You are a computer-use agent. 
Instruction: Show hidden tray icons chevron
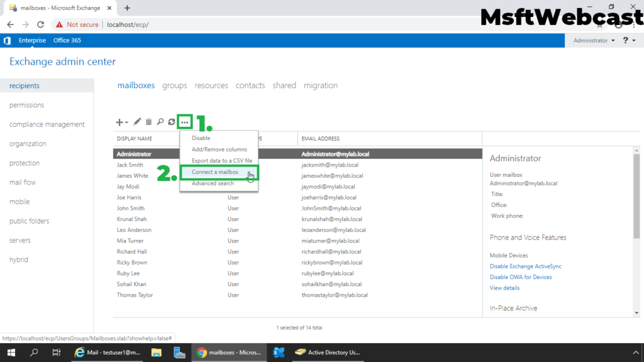[x=636, y=352]
